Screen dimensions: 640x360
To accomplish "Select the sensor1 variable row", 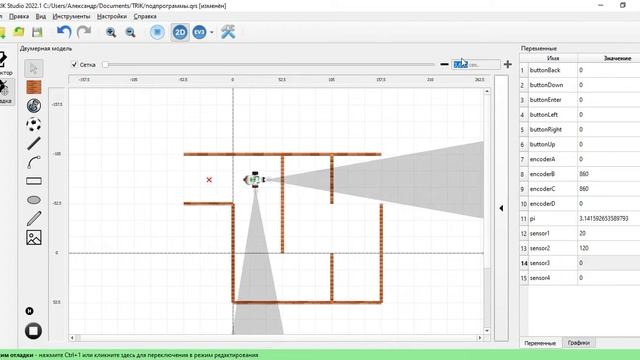I will tap(580, 233).
